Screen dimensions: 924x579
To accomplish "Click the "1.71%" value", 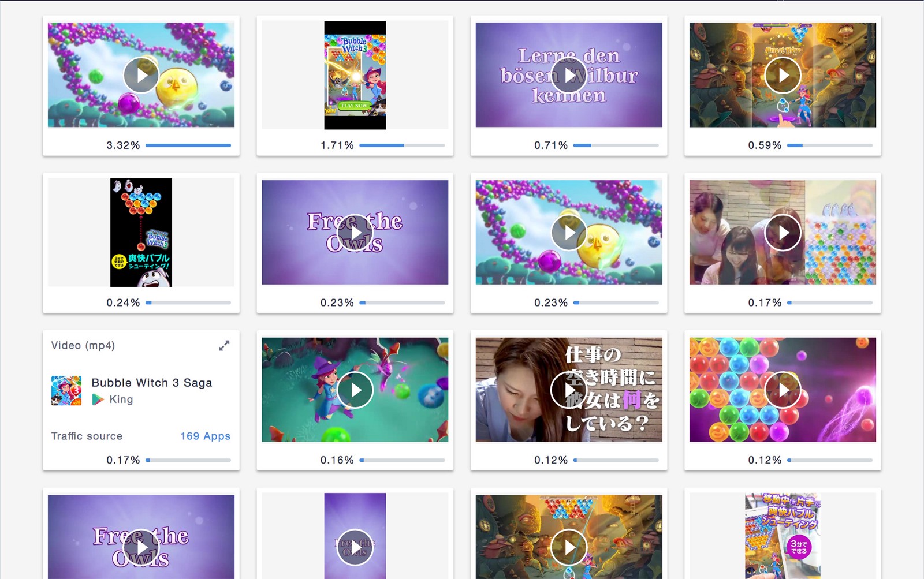I will point(337,145).
